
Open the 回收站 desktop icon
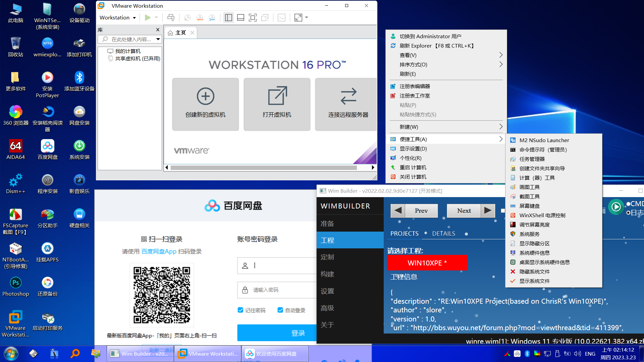[15, 47]
